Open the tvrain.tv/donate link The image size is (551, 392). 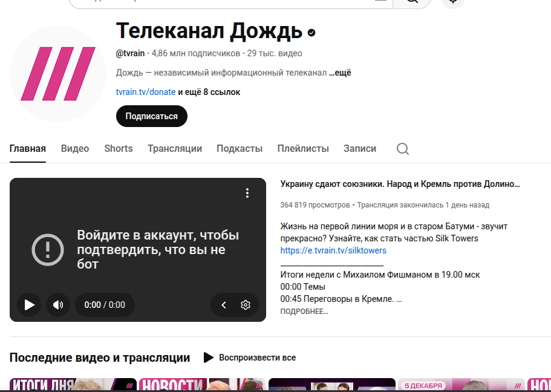pos(146,92)
